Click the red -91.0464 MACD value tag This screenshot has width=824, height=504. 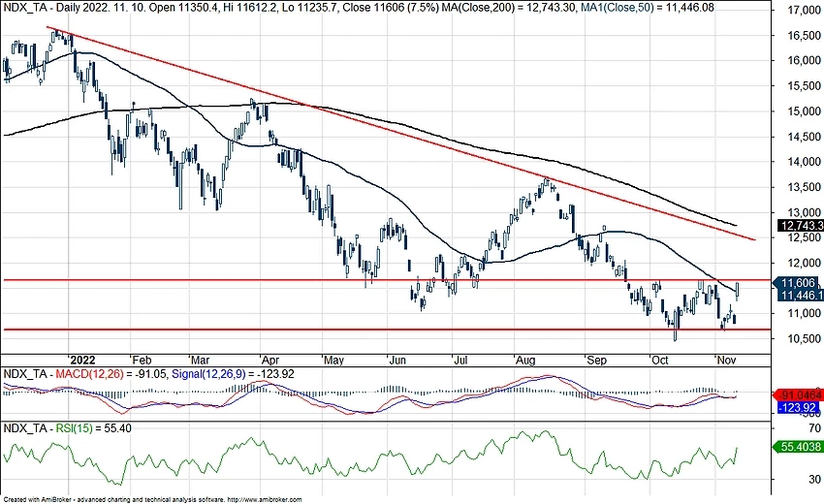(799, 395)
